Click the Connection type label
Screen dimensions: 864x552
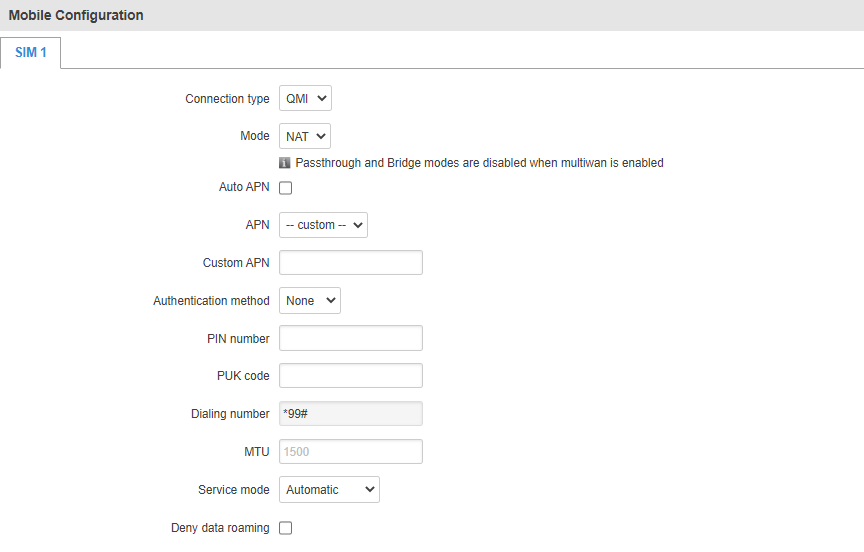[227, 99]
